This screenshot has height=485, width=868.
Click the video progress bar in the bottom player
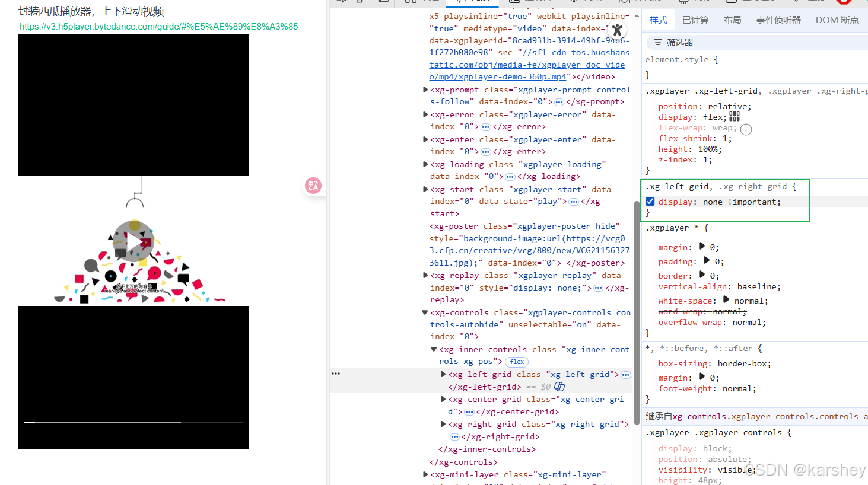[x=133, y=422]
